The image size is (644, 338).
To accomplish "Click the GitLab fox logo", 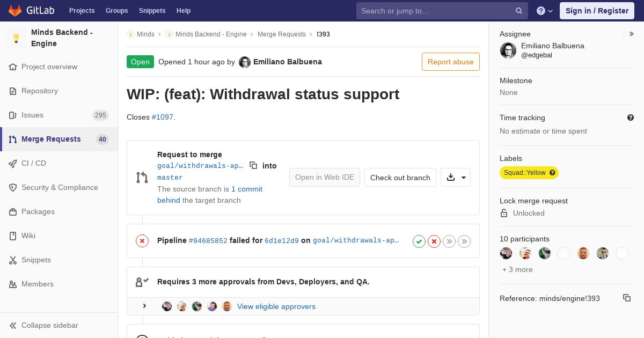I will (15, 11).
